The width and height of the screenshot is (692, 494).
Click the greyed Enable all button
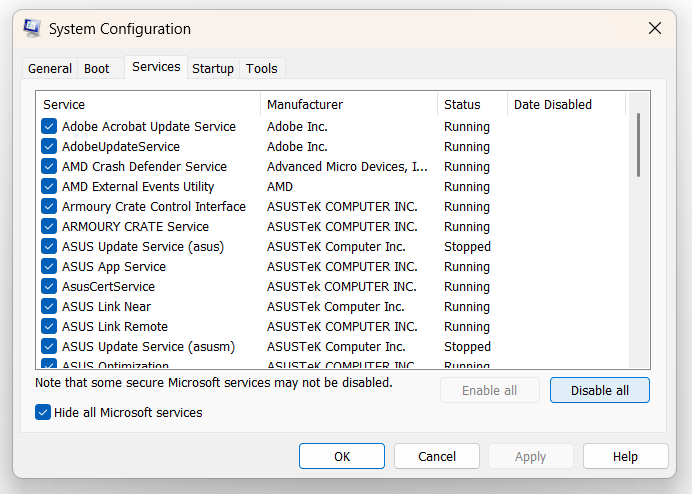click(489, 390)
